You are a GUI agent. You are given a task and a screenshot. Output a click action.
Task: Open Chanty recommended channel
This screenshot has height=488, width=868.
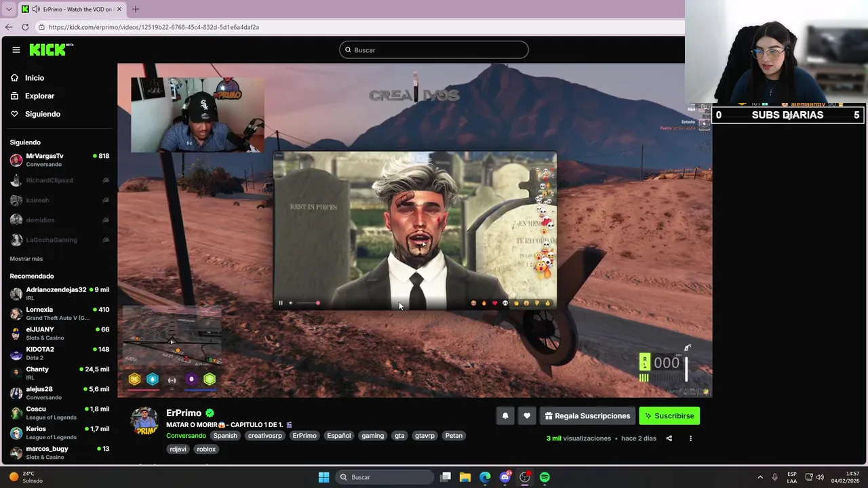[59, 373]
